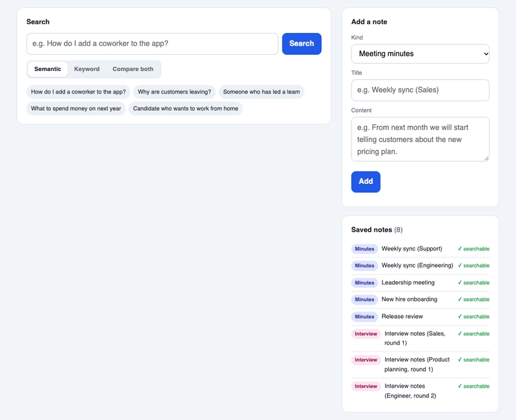Pick the 'Why are customers leaving?' suggestion chip

(174, 92)
